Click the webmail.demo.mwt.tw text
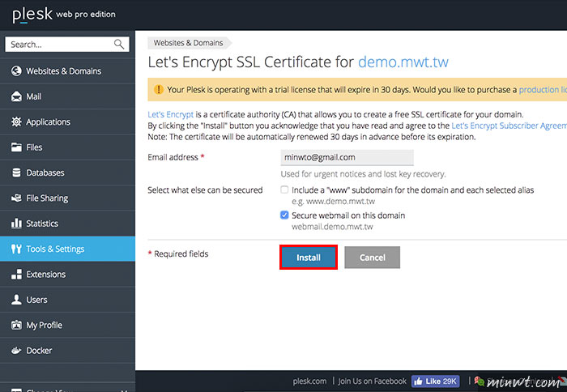 pyautogui.click(x=332, y=227)
